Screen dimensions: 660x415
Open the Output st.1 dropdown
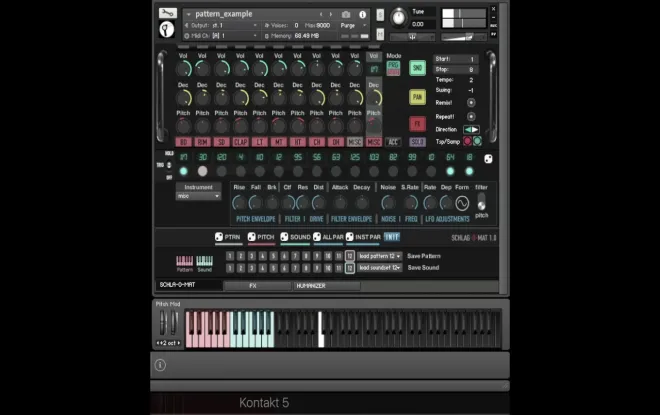coord(234,26)
